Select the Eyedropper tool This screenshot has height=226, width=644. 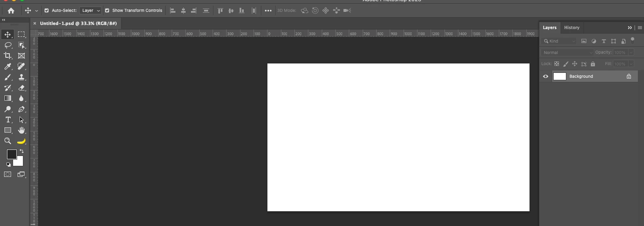[8, 66]
